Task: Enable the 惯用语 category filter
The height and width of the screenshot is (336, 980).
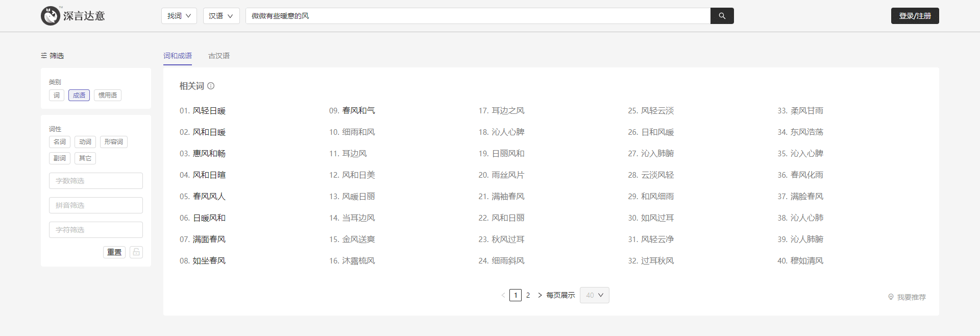Action: click(x=108, y=95)
